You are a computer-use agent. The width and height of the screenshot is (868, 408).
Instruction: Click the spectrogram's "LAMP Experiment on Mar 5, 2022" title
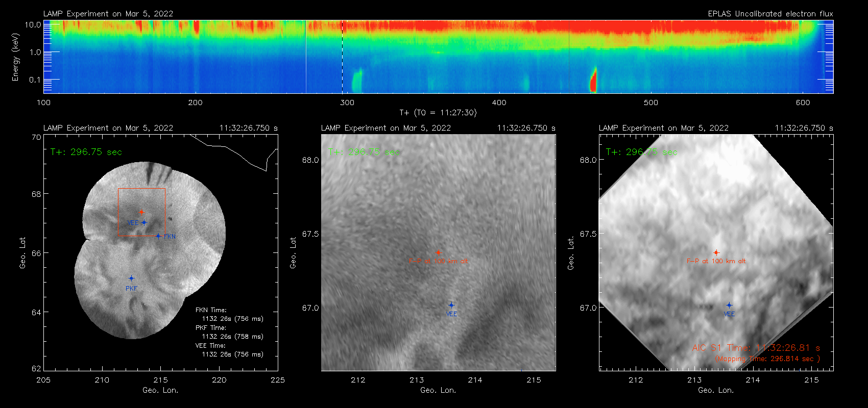tap(108, 14)
